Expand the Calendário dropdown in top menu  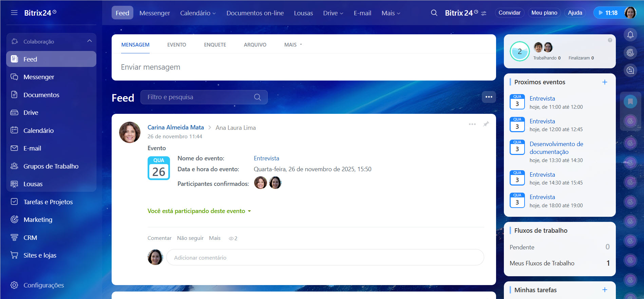click(198, 13)
